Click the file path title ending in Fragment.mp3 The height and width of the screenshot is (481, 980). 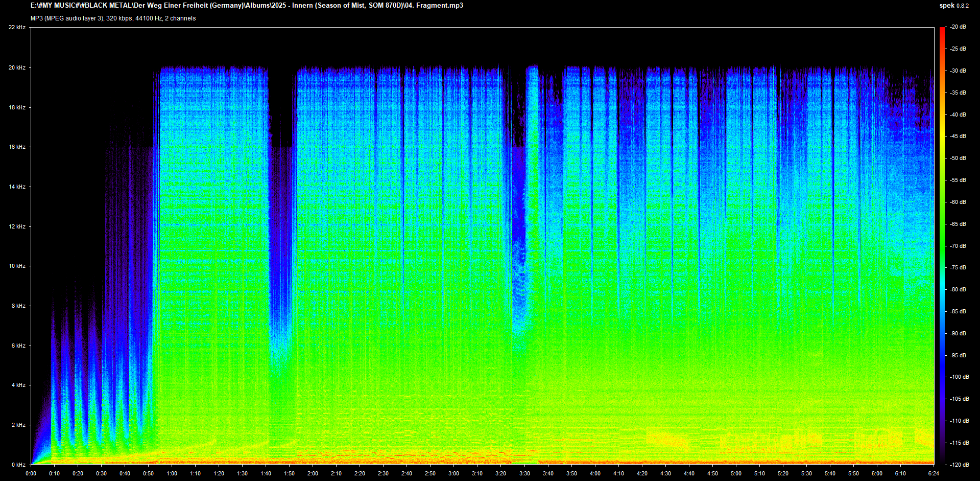click(x=247, y=6)
